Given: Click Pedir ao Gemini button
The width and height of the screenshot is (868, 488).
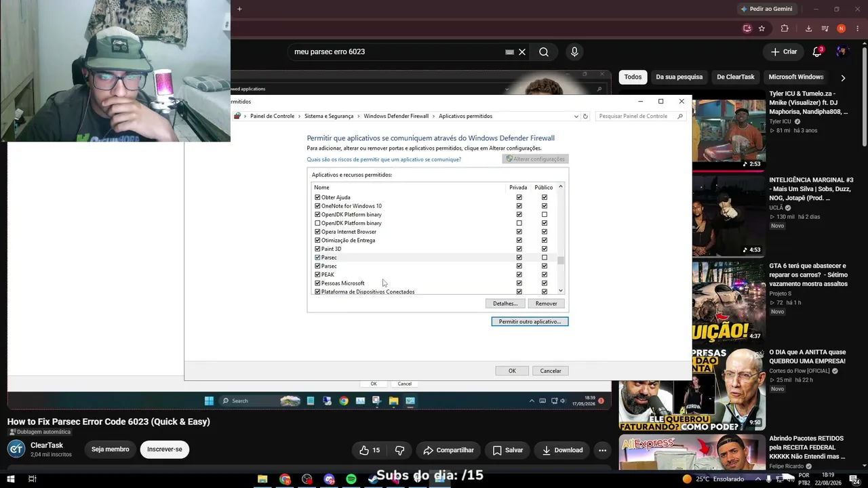Looking at the screenshot, I should point(767,9).
